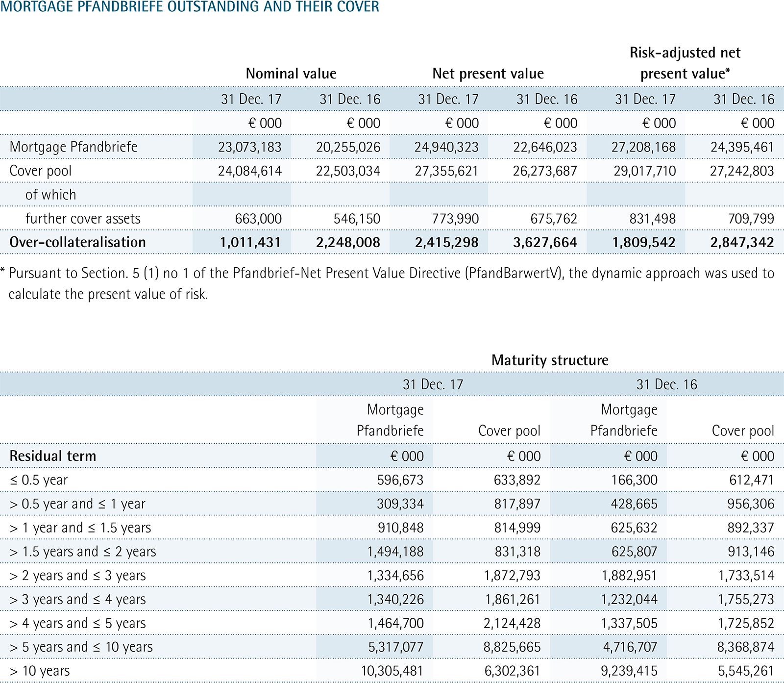Image resolution: width=784 pixels, height=684 pixels.
Task: Click the value 10,305,481
Action: pos(392,671)
